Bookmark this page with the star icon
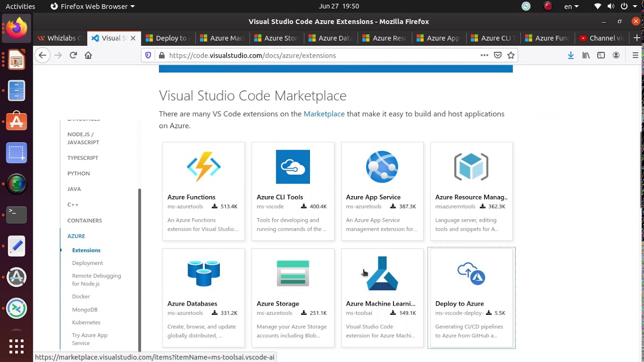 [511, 55]
